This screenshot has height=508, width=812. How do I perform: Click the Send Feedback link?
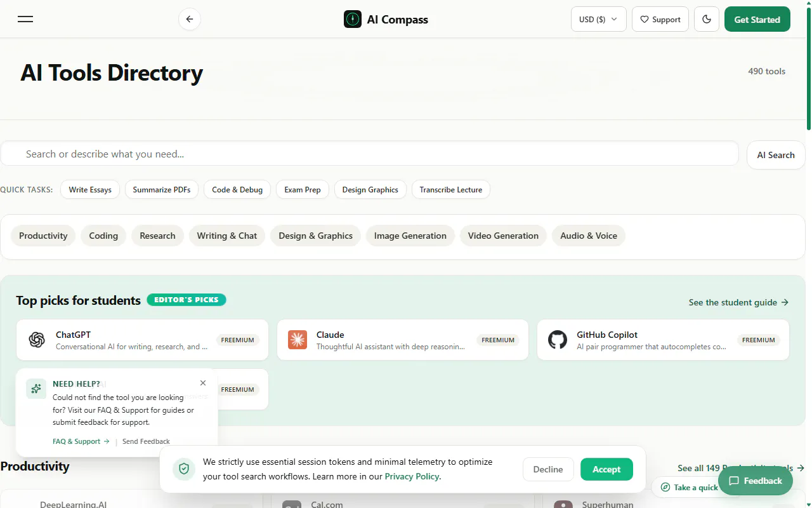click(x=146, y=441)
